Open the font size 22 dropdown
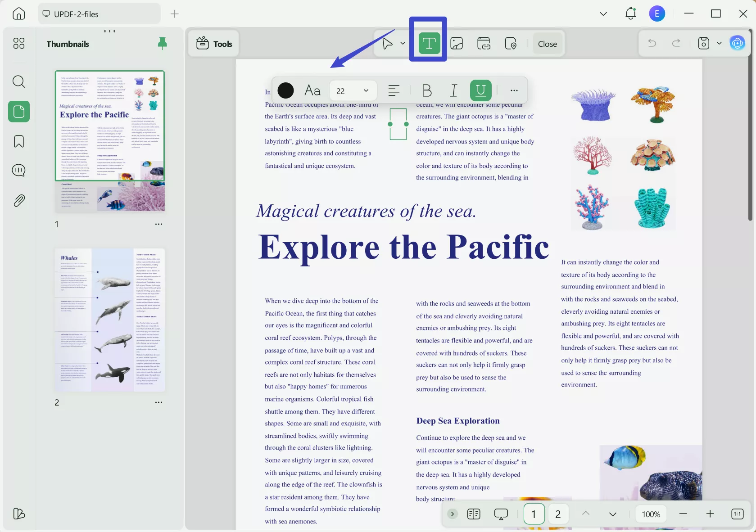 [353, 90]
